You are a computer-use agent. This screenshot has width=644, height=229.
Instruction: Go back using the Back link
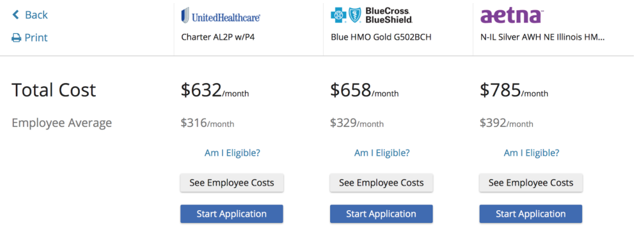(30, 15)
